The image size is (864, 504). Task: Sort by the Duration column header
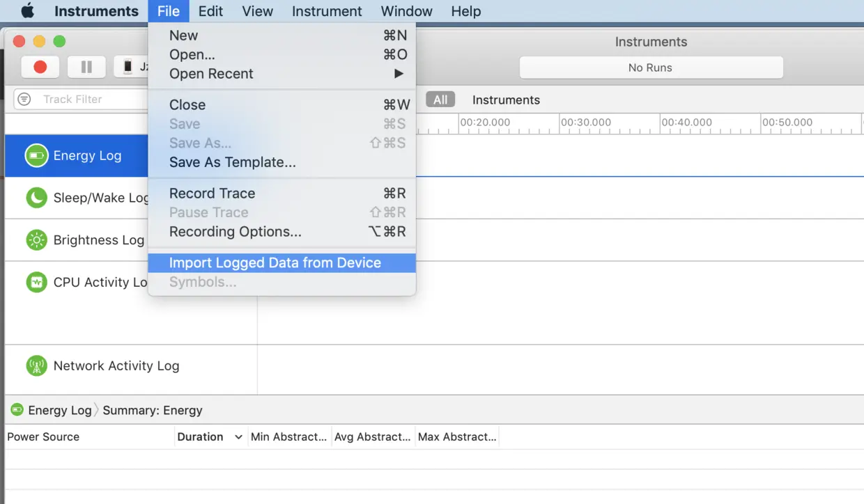point(210,436)
